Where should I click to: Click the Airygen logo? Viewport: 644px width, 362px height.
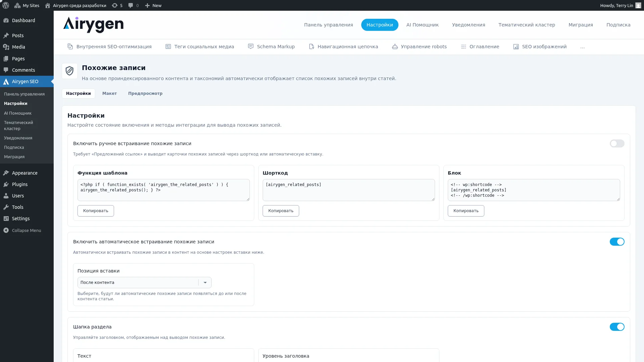(93, 25)
